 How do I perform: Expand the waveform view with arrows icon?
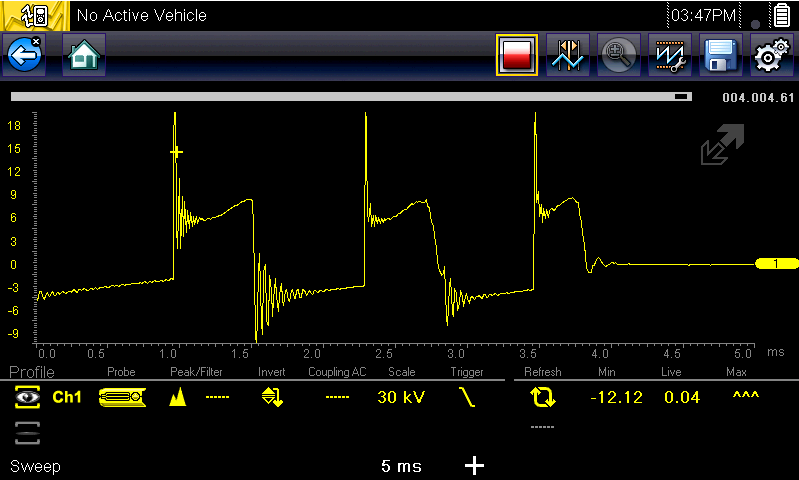[x=722, y=146]
